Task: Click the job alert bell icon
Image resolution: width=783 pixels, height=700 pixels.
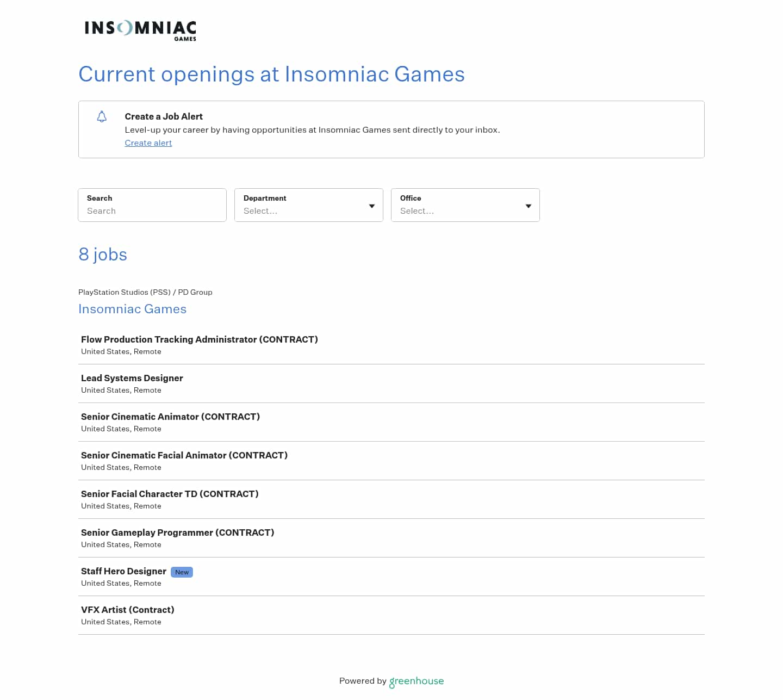Action: [102, 116]
